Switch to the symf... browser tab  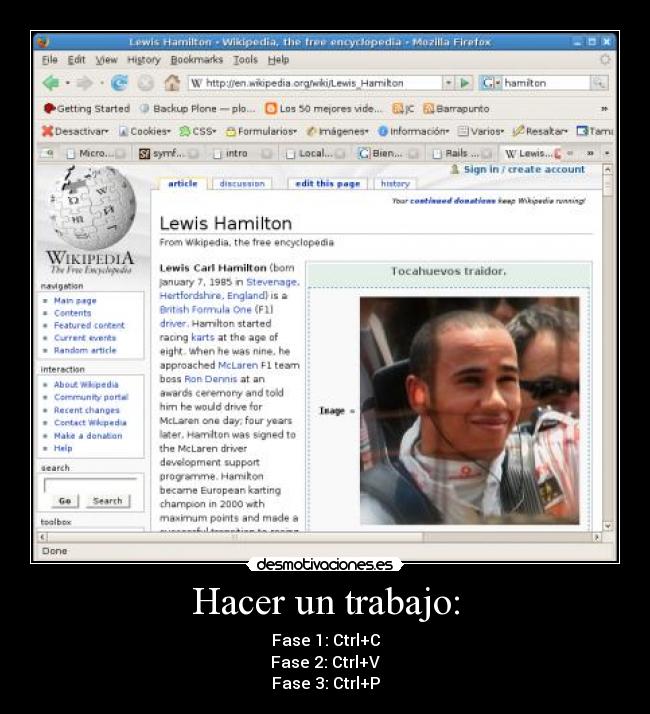pyautogui.click(x=168, y=153)
